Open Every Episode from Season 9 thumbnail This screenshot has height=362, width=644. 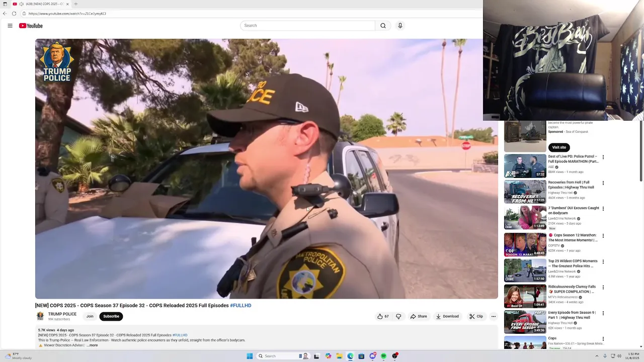525,322
